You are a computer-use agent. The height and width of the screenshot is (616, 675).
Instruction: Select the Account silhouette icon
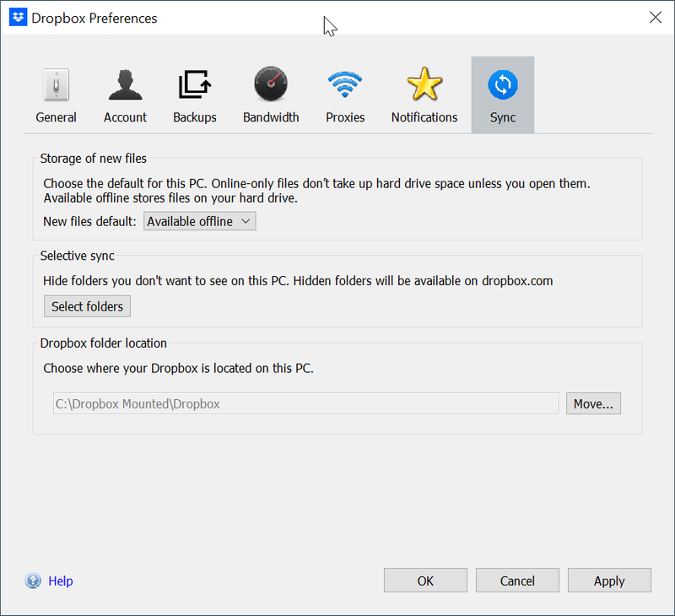coord(125,85)
